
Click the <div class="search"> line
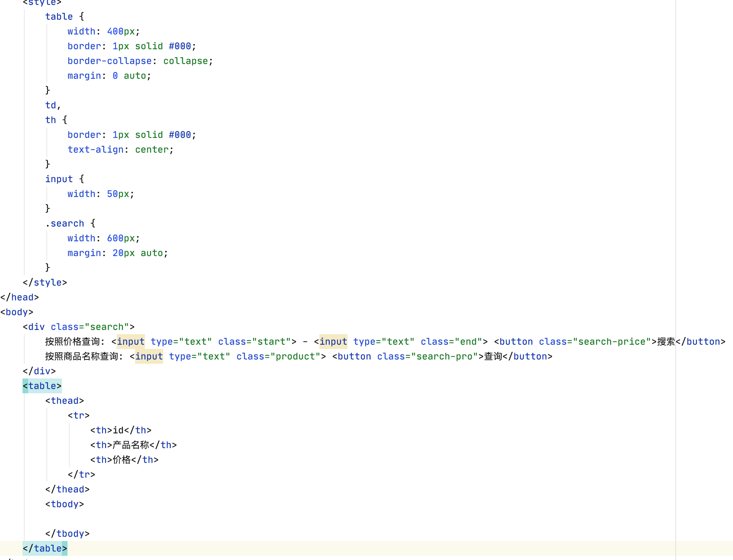coord(78,327)
